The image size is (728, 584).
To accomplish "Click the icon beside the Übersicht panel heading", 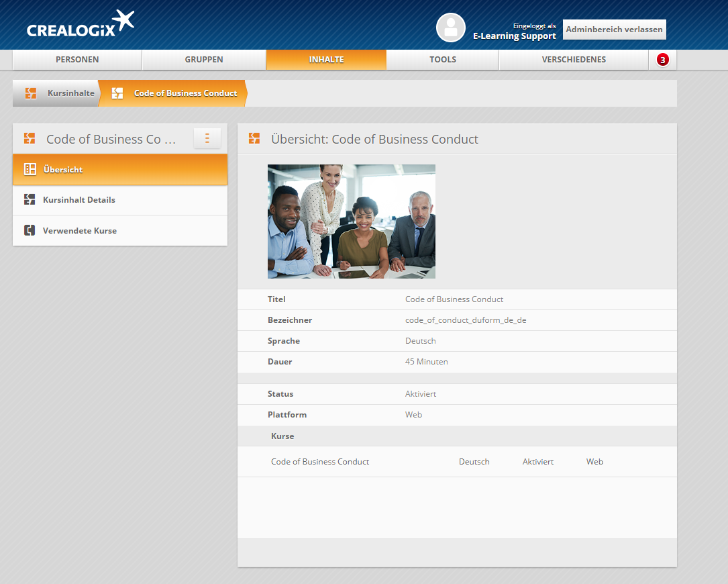I will pos(254,139).
